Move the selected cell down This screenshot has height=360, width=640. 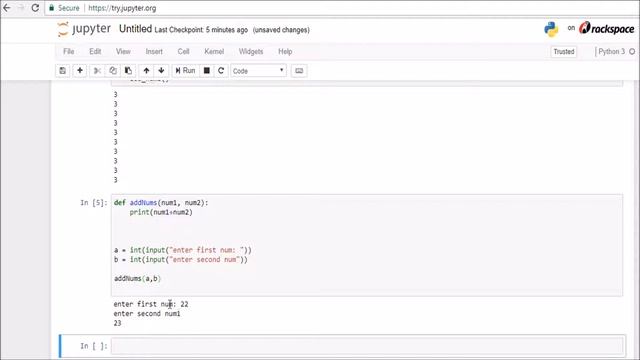point(161,71)
